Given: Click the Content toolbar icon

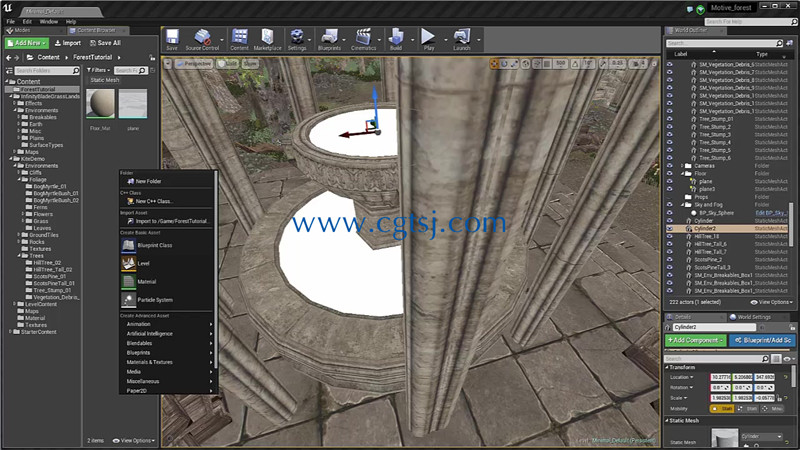Looking at the screenshot, I should point(239,39).
